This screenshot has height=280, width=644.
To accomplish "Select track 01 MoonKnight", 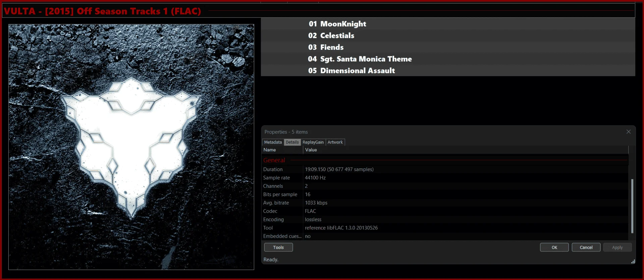I will tap(448, 24).
